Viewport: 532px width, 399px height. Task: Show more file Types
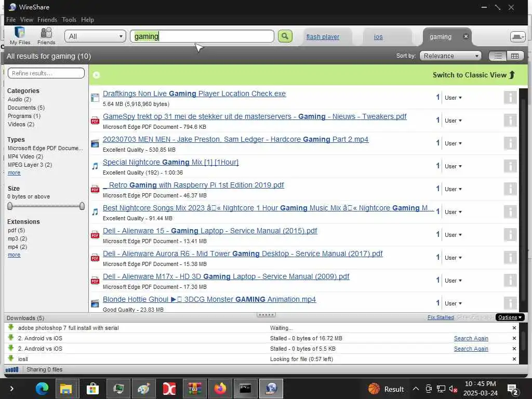[14, 172]
